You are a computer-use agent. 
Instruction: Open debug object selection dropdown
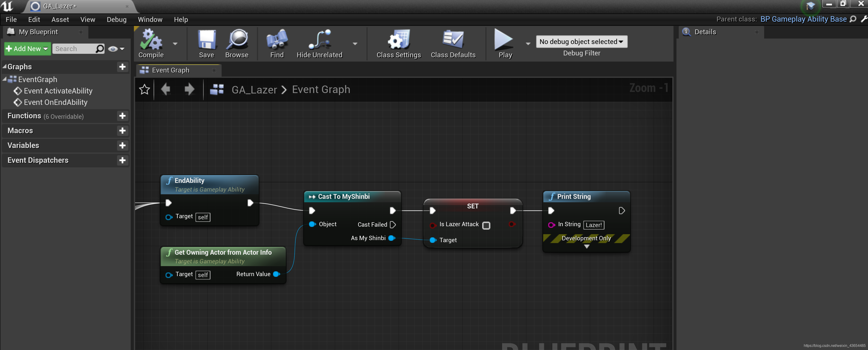pos(581,41)
